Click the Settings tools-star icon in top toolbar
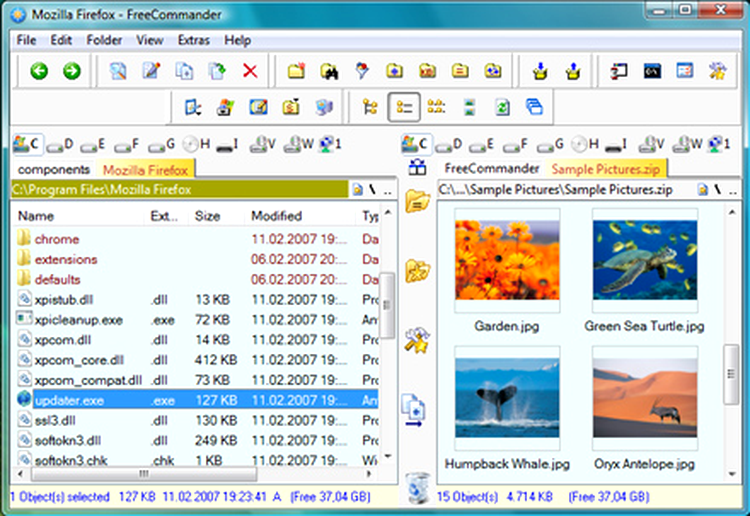The width and height of the screenshot is (750, 516). coord(717,72)
